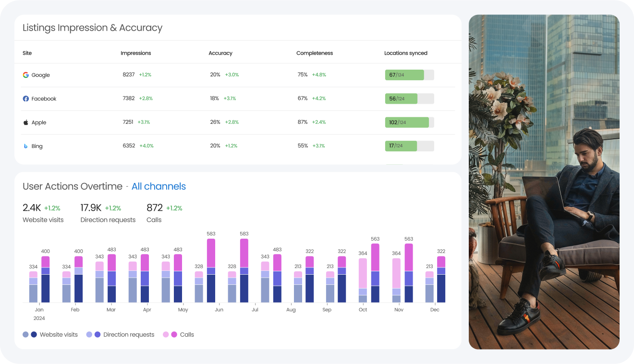Viewport: 634px width, 364px height.
Task: Sort by the Accuracy column header
Action: click(x=220, y=53)
